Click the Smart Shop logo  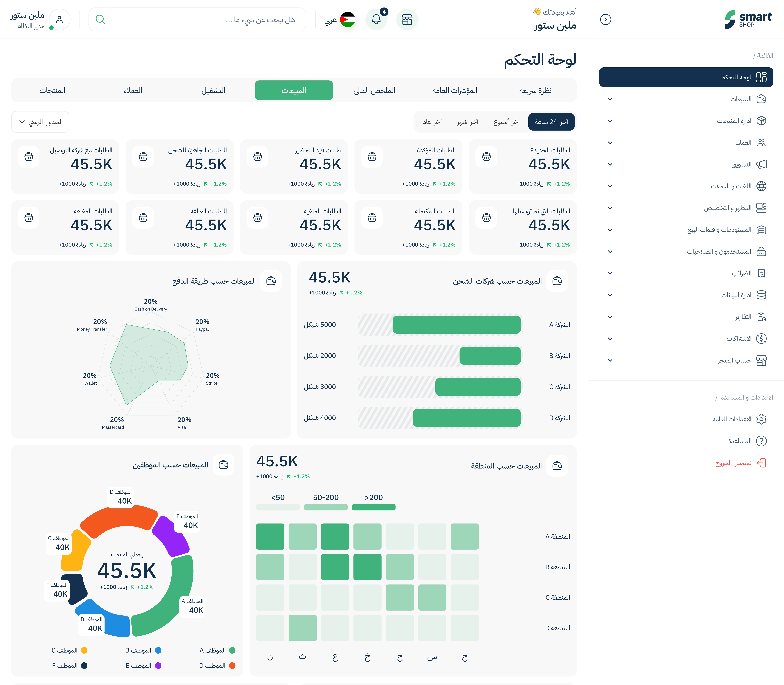pyautogui.click(x=748, y=19)
